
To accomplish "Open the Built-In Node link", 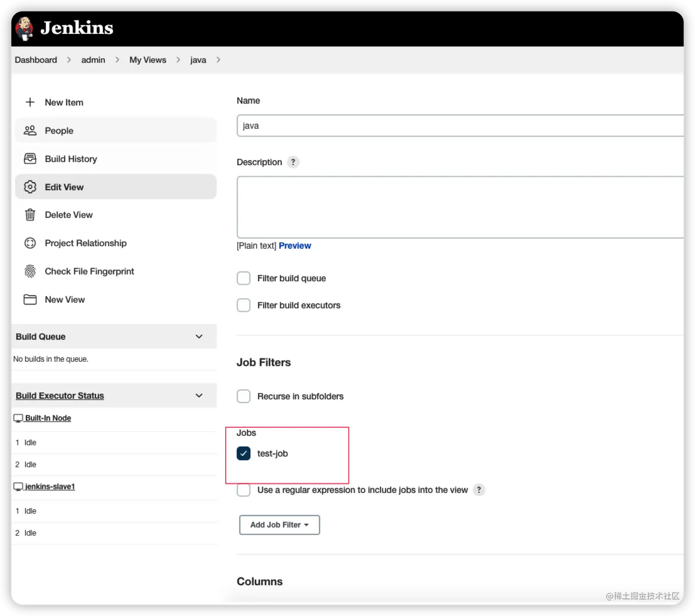I will pyautogui.click(x=48, y=418).
